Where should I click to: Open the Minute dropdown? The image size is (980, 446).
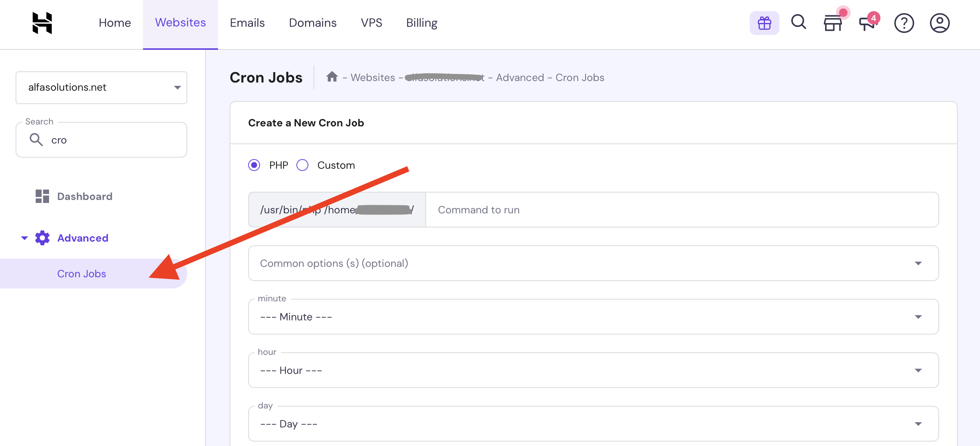tap(593, 317)
